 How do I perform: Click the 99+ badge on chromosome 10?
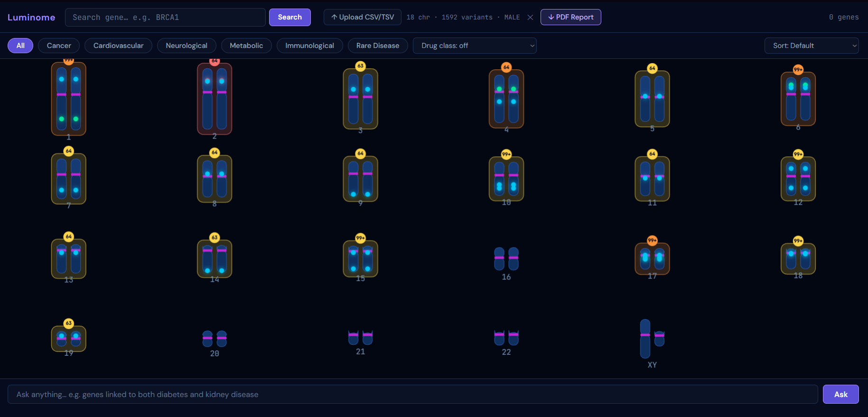click(506, 154)
